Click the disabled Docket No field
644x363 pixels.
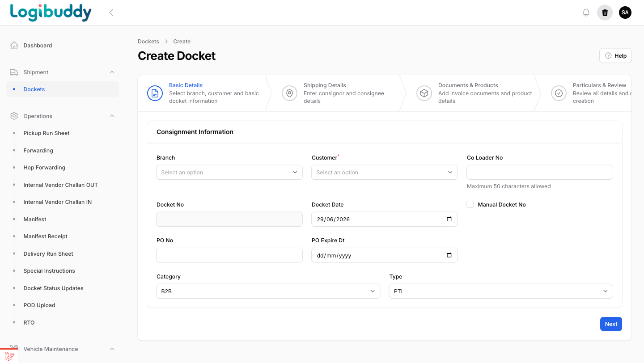[229, 219]
